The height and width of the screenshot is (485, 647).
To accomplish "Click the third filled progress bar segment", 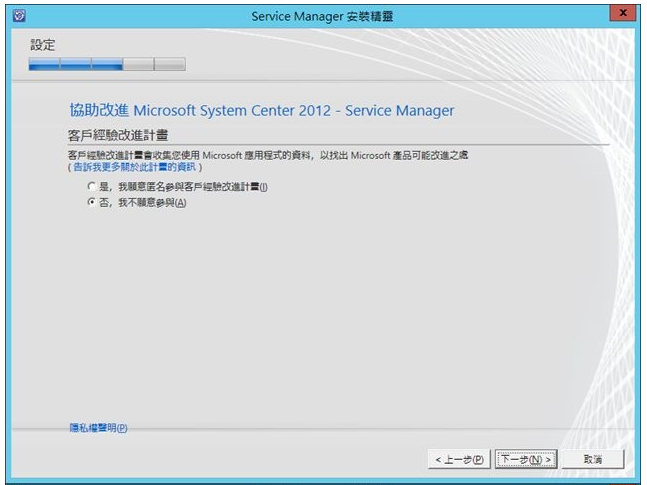I will 107,65.
